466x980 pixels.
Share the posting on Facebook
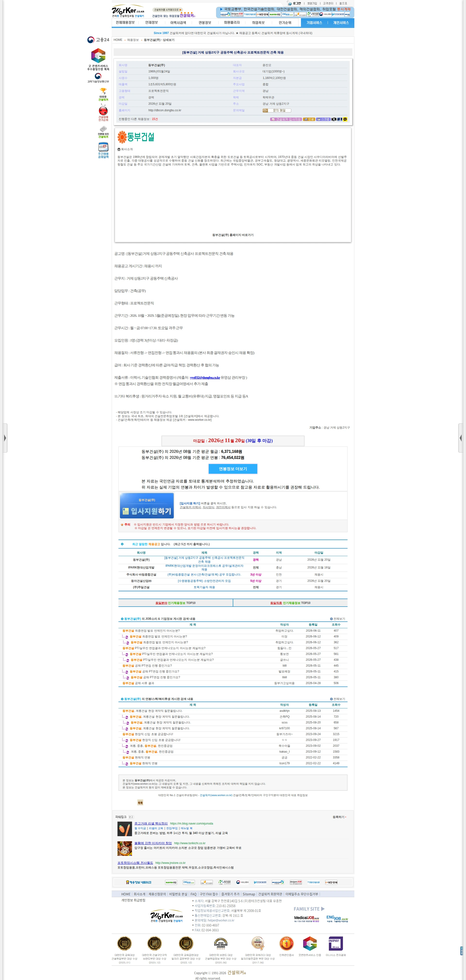pos(339,120)
